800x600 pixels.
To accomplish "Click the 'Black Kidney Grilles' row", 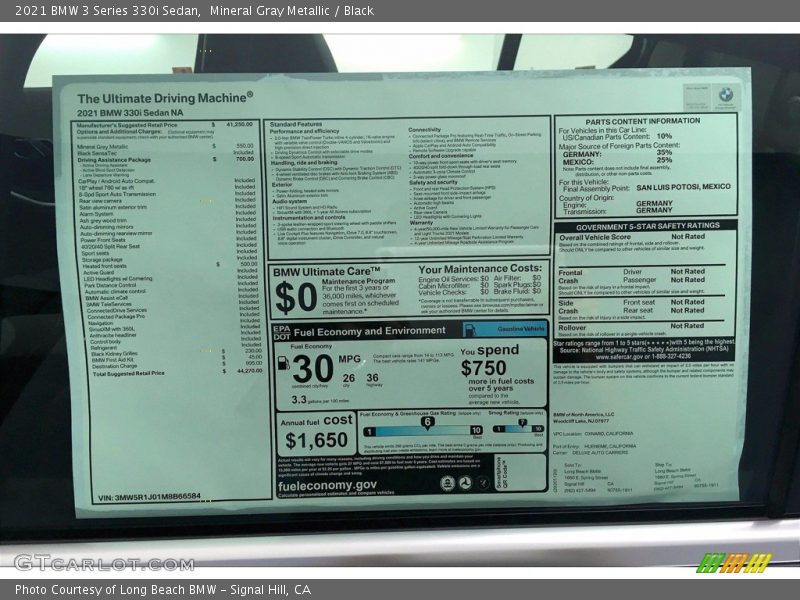I will [x=176, y=353].
